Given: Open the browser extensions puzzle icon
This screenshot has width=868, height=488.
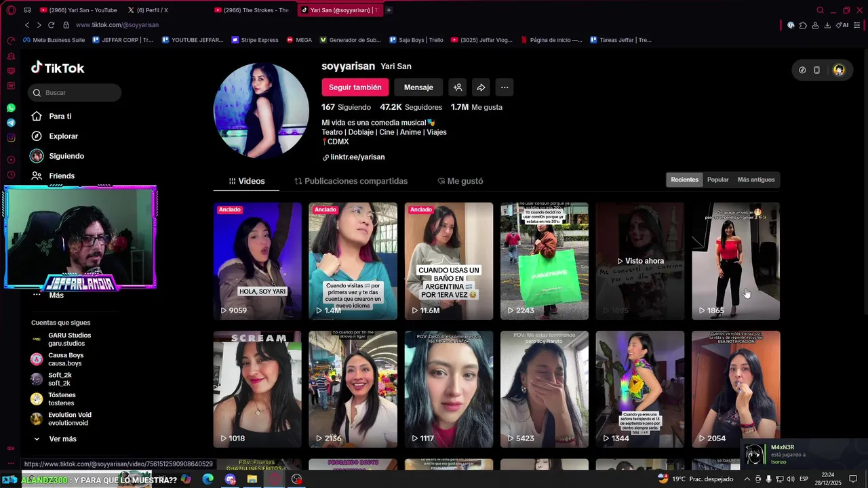Looking at the screenshot, I should tap(803, 25).
